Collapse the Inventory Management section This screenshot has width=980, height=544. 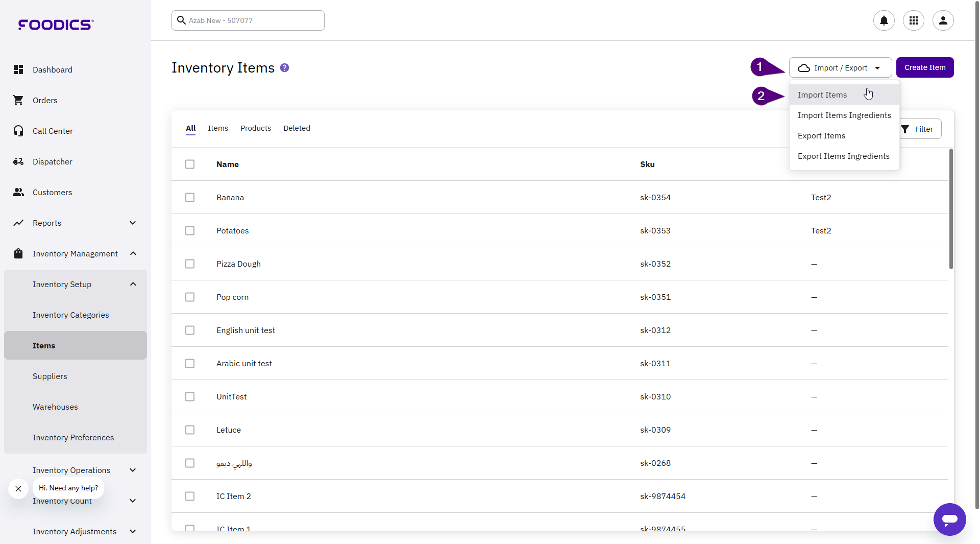pos(133,253)
